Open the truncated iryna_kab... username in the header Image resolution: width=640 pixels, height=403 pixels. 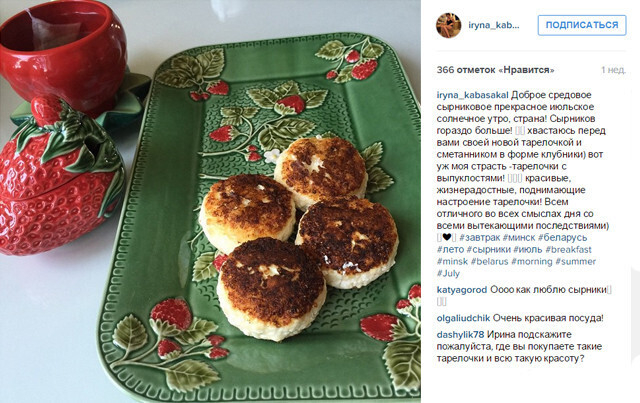pyautogui.click(x=494, y=25)
